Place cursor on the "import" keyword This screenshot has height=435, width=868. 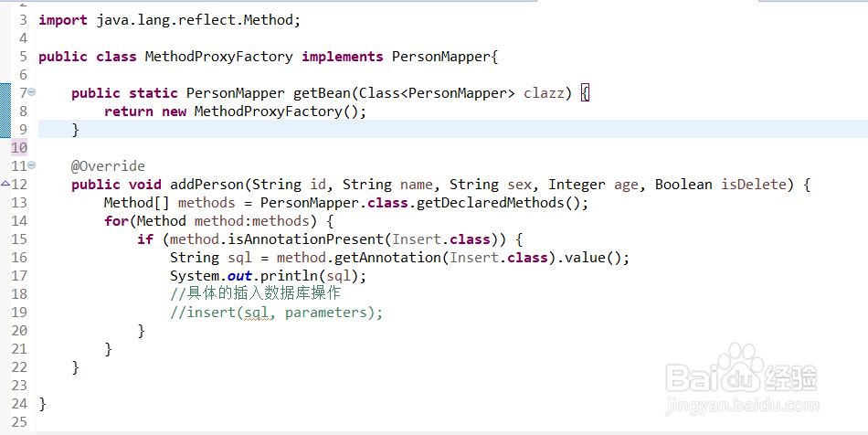click(63, 20)
